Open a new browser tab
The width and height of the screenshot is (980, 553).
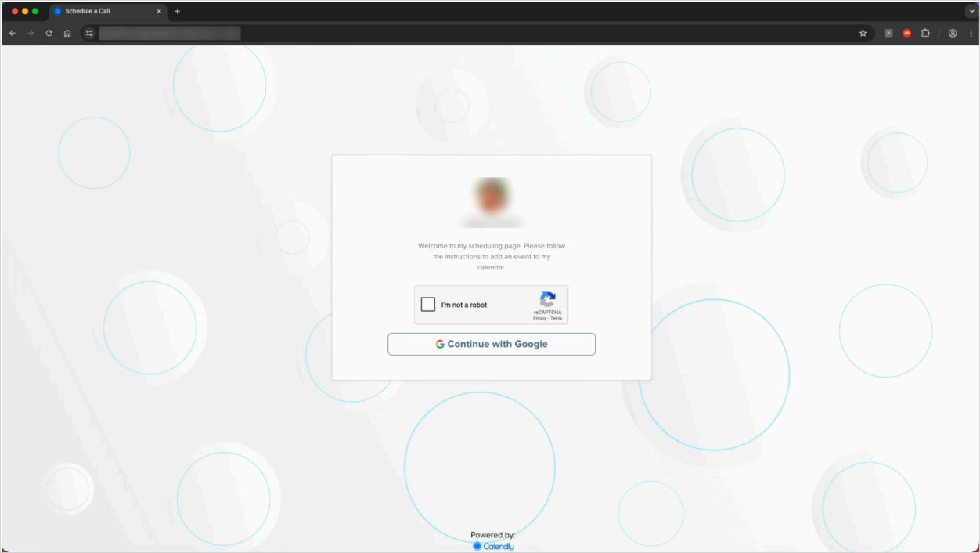click(x=177, y=12)
